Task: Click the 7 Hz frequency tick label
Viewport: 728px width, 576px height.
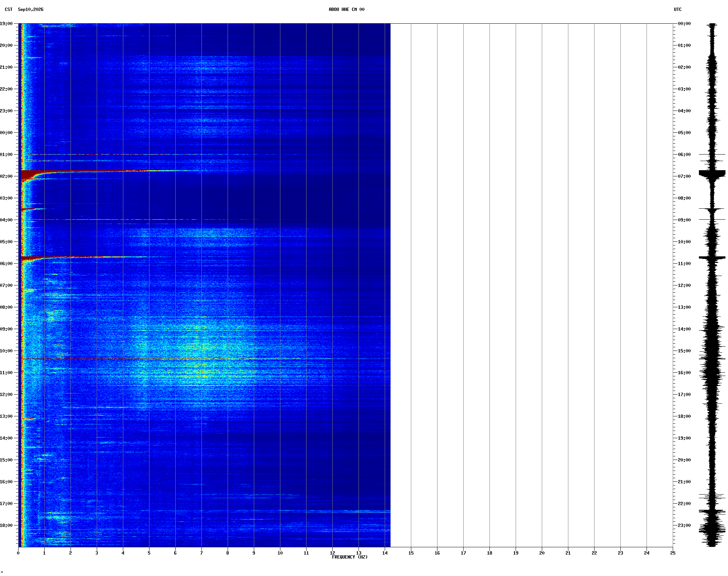Action: coord(201,553)
